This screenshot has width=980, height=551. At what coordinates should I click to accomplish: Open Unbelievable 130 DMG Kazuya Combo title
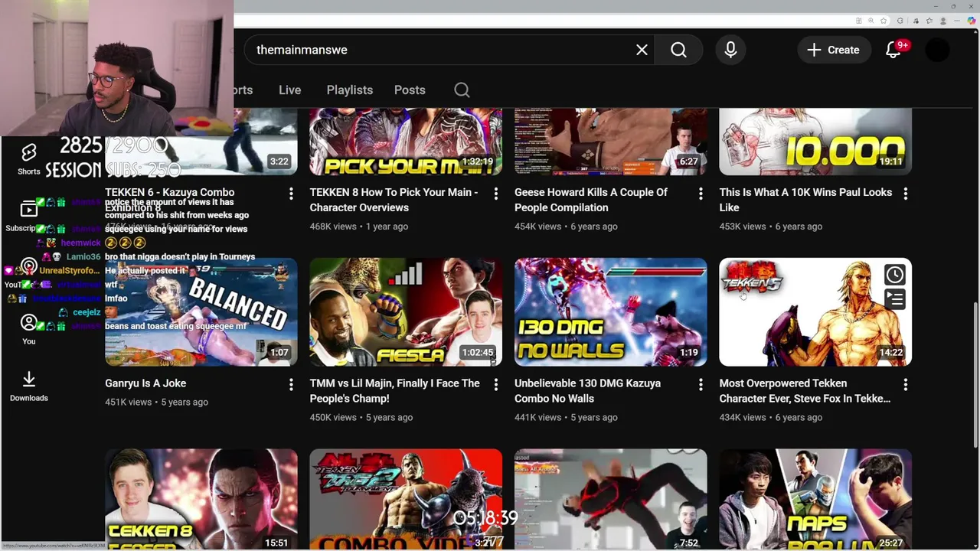(587, 390)
